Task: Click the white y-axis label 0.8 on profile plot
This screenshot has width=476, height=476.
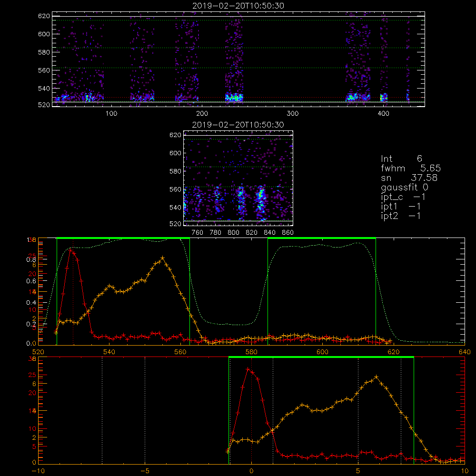Action: (x=31, y=259)
